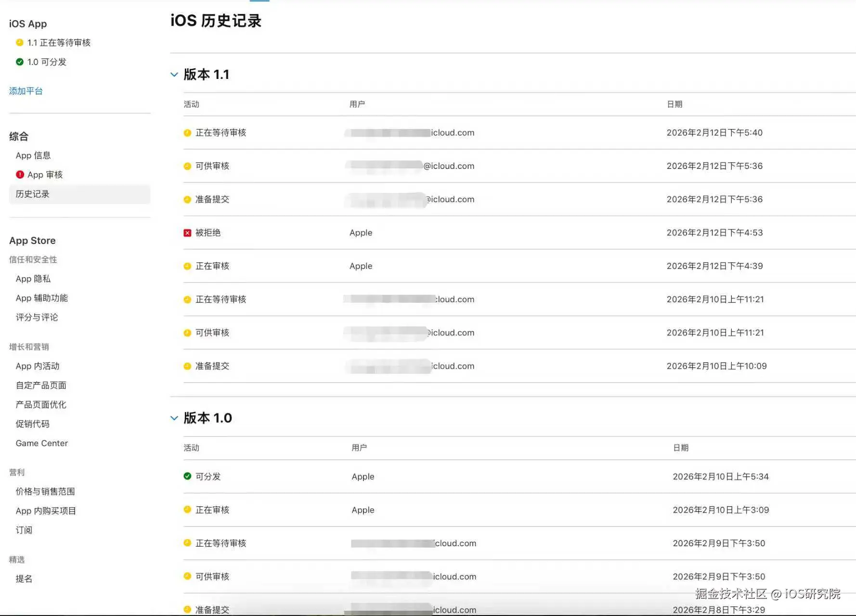Screen dimensions: 856x616
Task: Click the 版本 1.1 section title
Action: (207, 75)
